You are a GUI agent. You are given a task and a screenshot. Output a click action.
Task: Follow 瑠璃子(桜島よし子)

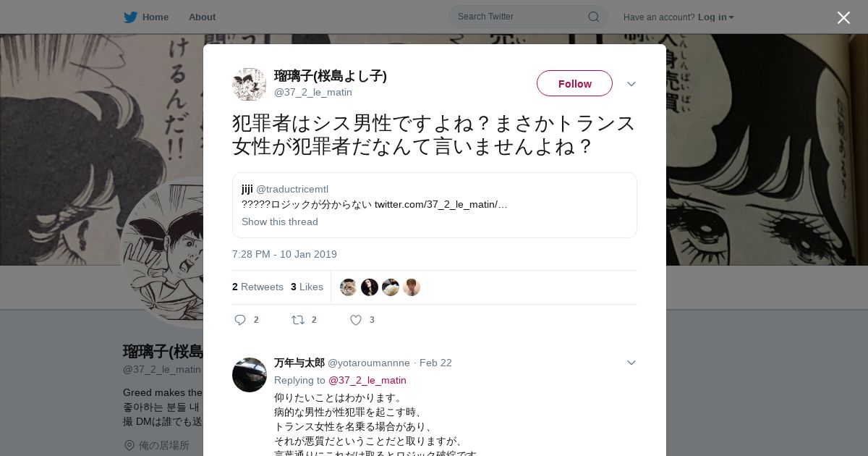574,83
